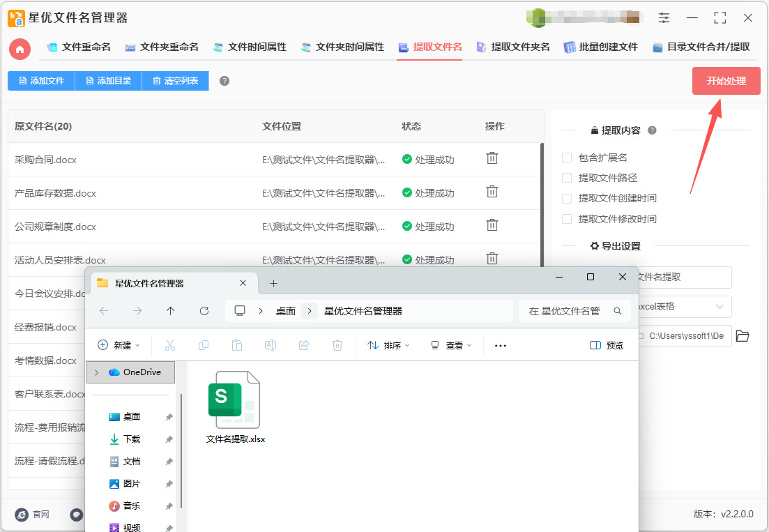
Task: Delete the 采购合同.docx row with trash icon
Action: point(492,158)
